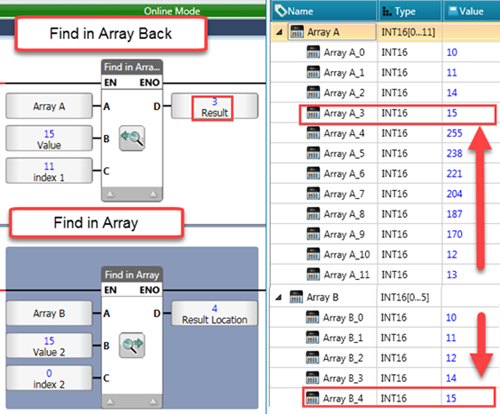Expand right arrow under Find in Array block
500x414 pixels.
point(153,401)
